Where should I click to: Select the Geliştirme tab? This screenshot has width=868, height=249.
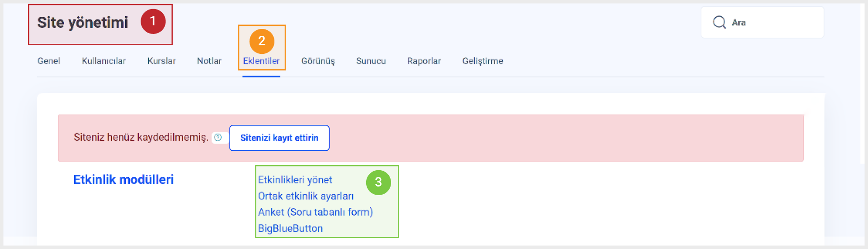tap(482, 61)
